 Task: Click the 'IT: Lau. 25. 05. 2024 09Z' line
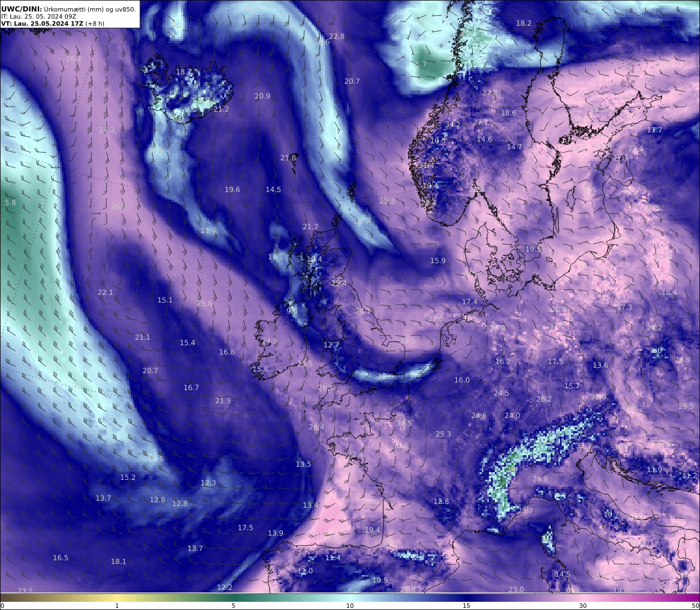[38, 16]
